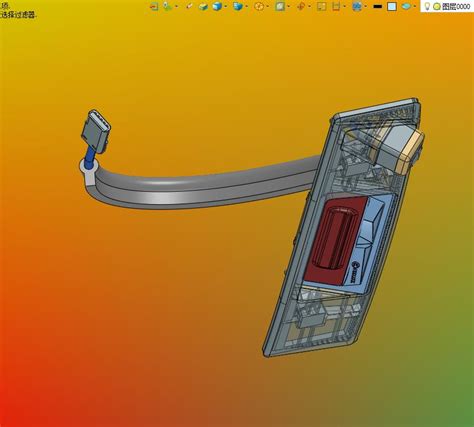Pick the light blue square swatch
Screen dimensions: 474x427
click(392, 6)
